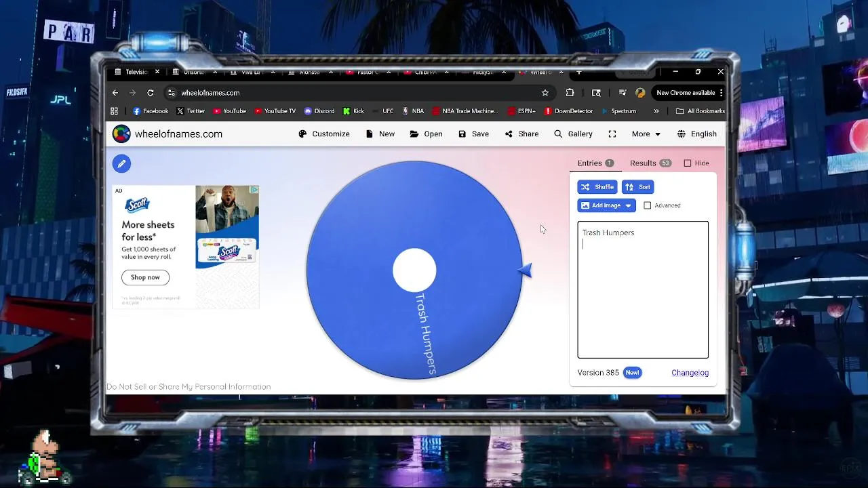Open the media controls icon in Chrome toolbar
This screenshot has height=488, width=868.
pos(623,93)
